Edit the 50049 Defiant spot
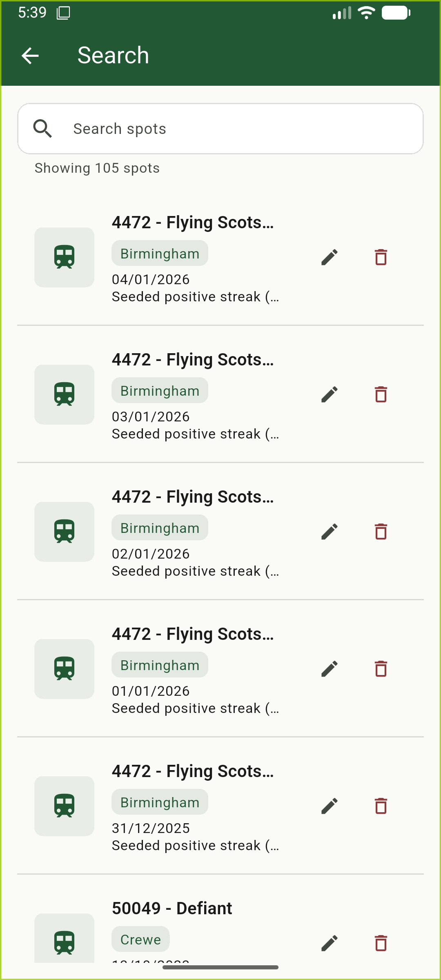Screen dimensions: 441x980 point(330,943)
